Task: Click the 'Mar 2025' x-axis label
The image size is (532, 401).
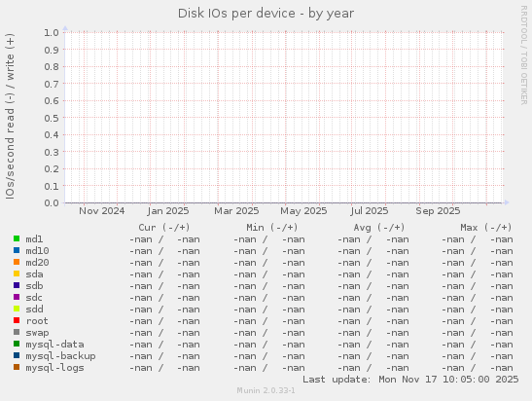Action: pos(236,211)
